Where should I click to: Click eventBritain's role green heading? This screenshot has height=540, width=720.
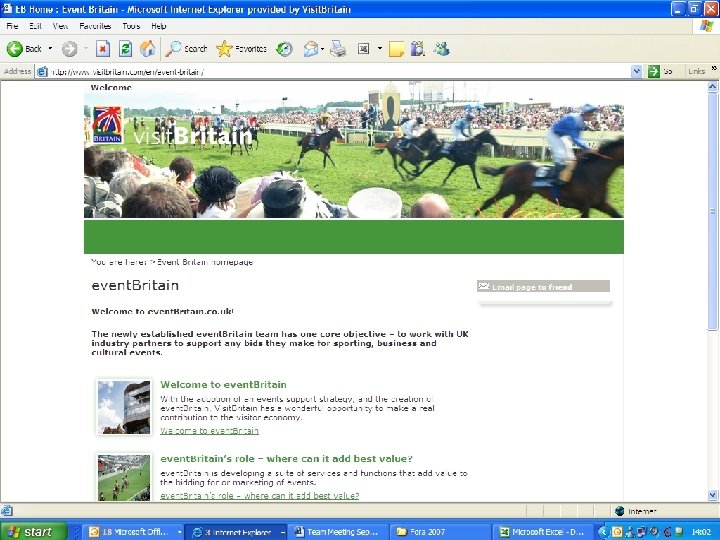287,459
